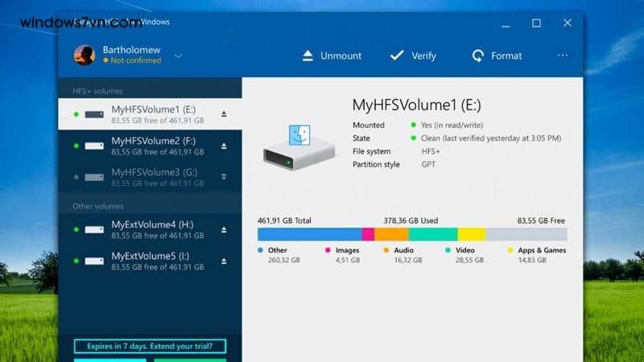Eject MyExtVolume4 (H:) using its eject icon
This screenshot has height=362, width=644.
224,229
